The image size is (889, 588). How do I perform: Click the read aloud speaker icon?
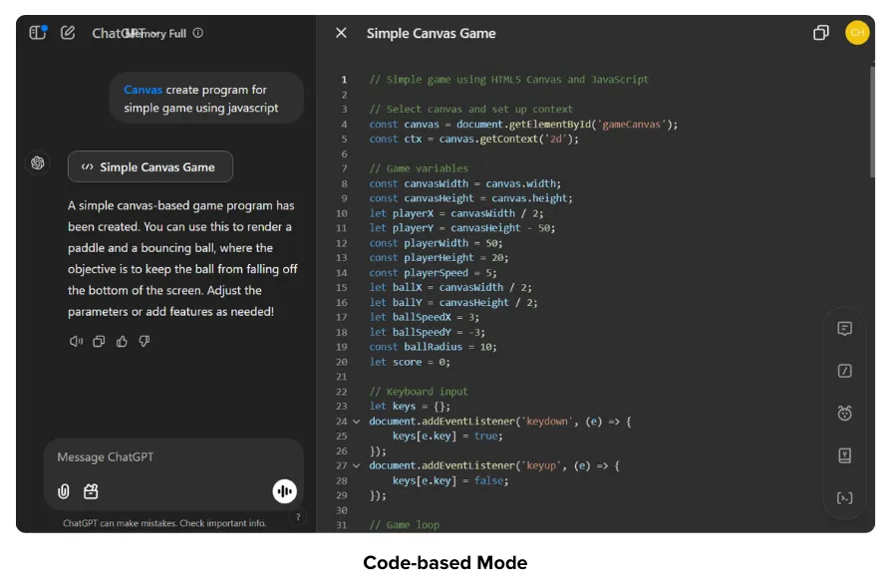76,342
